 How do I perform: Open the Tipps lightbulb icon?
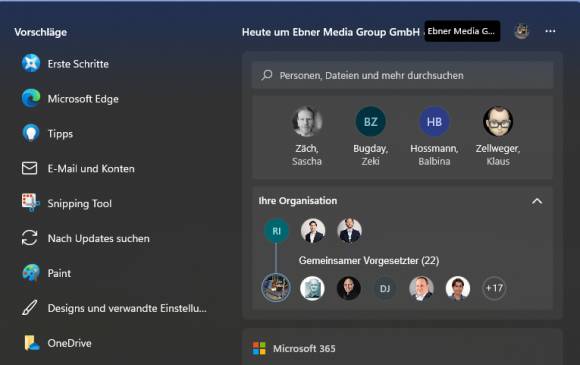(x=31, y=133)
